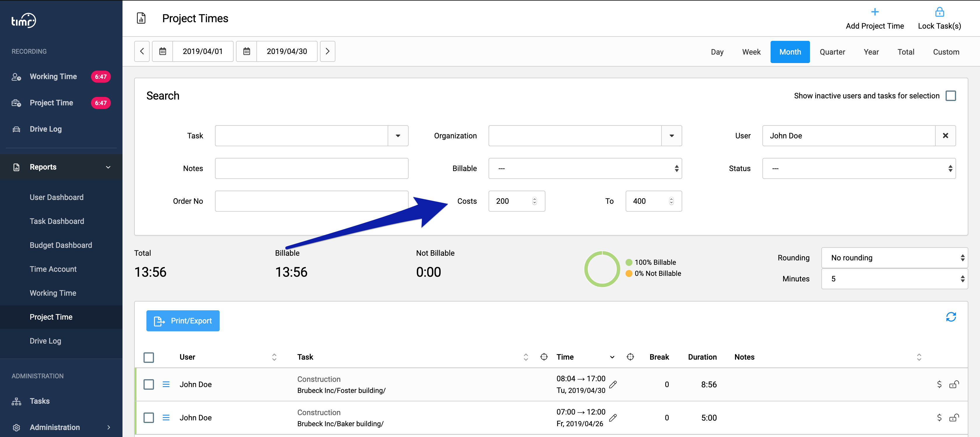Select the Baker building row checkbox

[149, 418]
